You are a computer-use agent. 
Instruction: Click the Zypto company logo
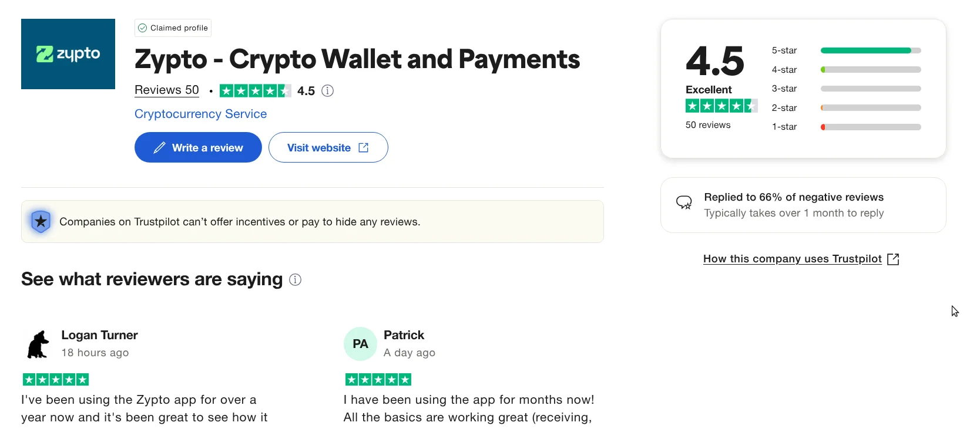[x=68, y=54]
